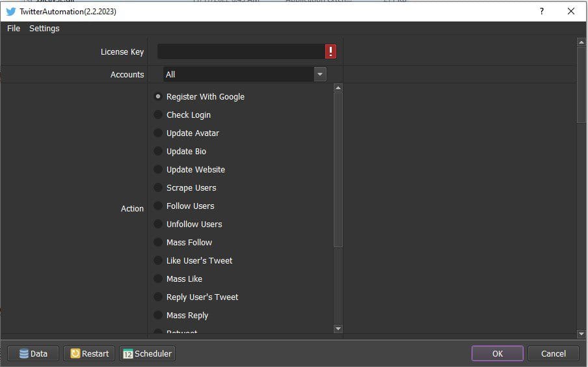
Task: Close the TwitterAutomation window
Action: point(570,11)
